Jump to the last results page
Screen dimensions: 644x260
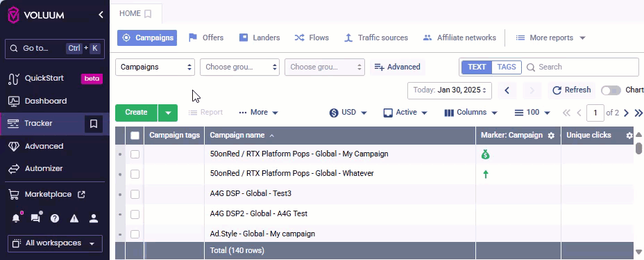[638, 113]
